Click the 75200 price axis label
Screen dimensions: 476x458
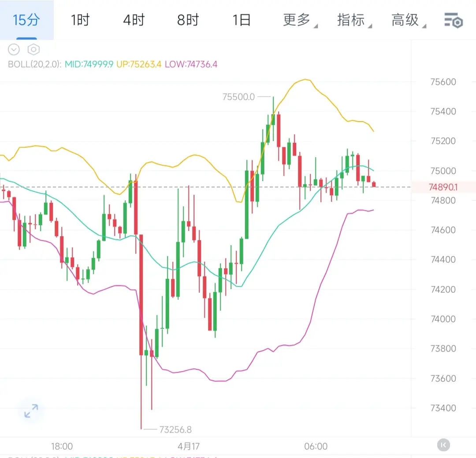click(x=443, y=141)
